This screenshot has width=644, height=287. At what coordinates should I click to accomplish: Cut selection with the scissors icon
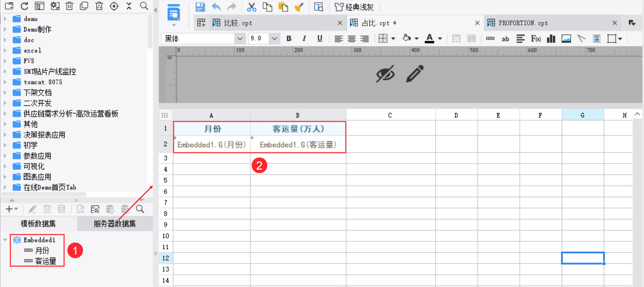pyautogui.click(x=252, y=7)
